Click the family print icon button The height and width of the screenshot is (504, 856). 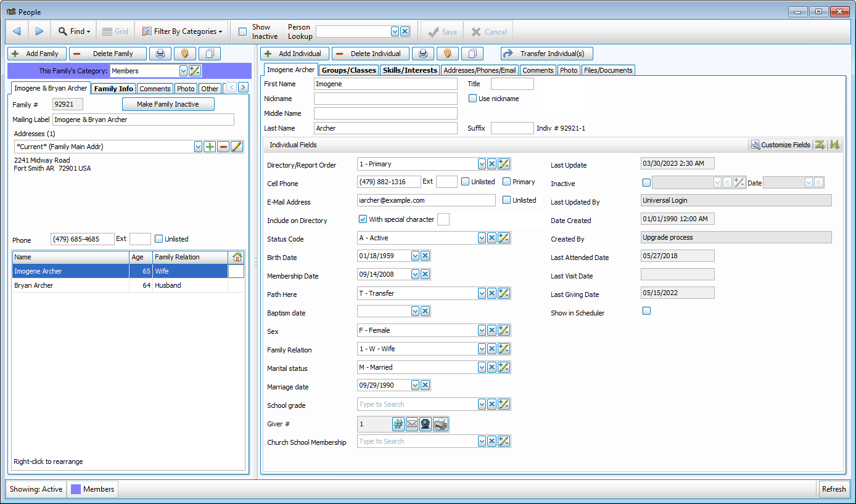click(160, 54)
